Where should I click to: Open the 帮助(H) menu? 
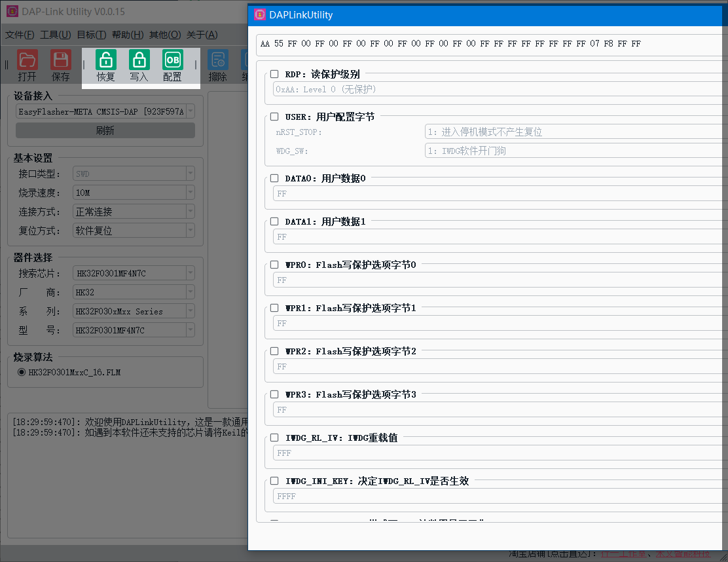(x=128, y=35)
